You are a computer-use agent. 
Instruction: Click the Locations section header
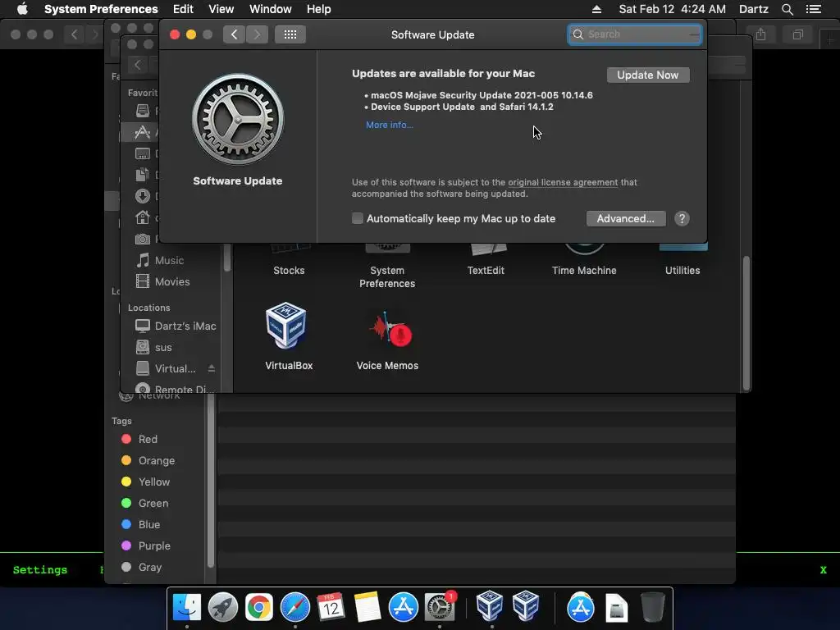point(149,308)
